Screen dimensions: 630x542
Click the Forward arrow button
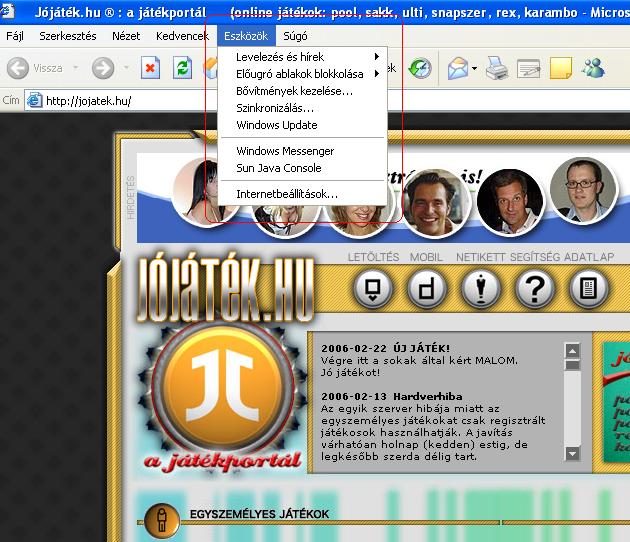tap(103, 68)
